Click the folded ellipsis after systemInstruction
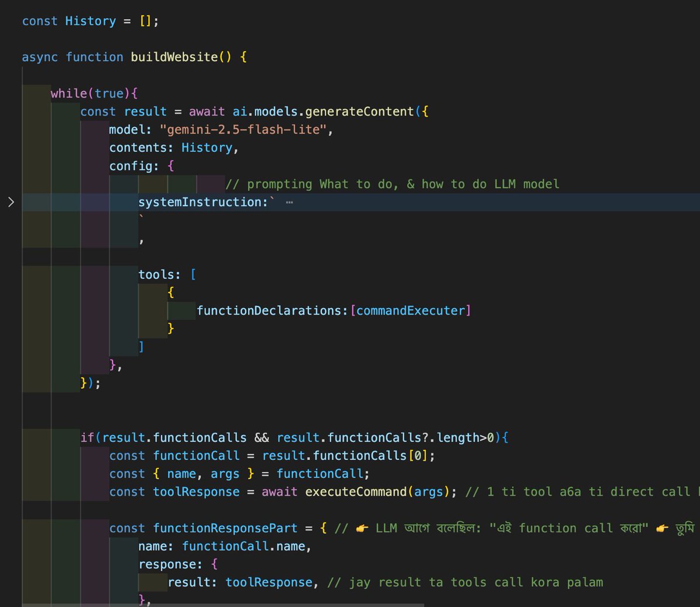The width and height of the screenshot is (700, 607). click(289, 203)
